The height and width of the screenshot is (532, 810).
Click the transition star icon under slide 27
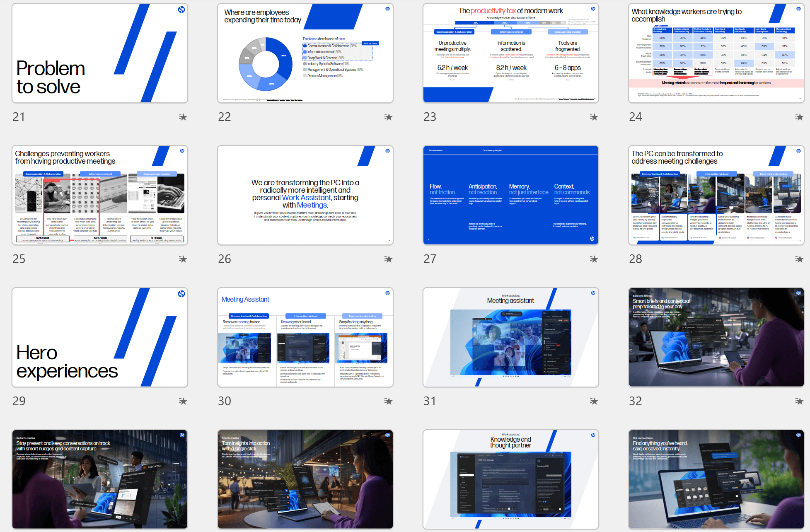(x=594, y=259)
